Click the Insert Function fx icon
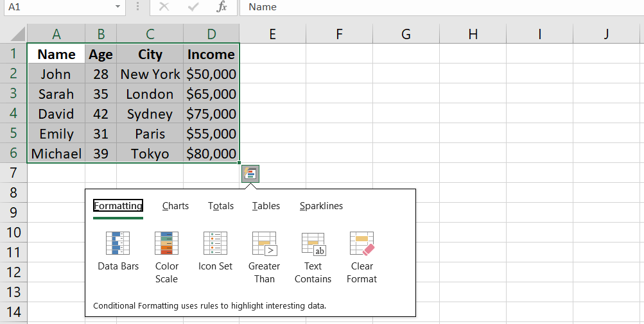Viewport: 644px width, 324px height. click(222, 7)
